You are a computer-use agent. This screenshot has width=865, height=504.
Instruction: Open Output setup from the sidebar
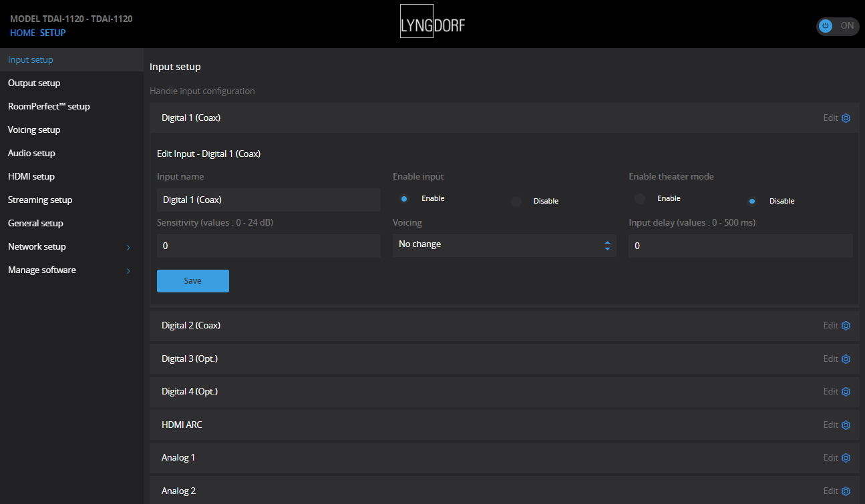[x=34, y=82]
